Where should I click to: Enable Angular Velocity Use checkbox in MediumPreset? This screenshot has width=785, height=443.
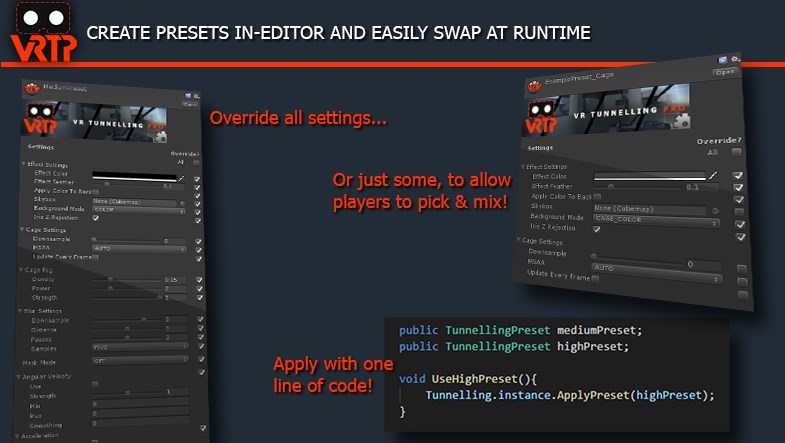[x=95, y=384]
